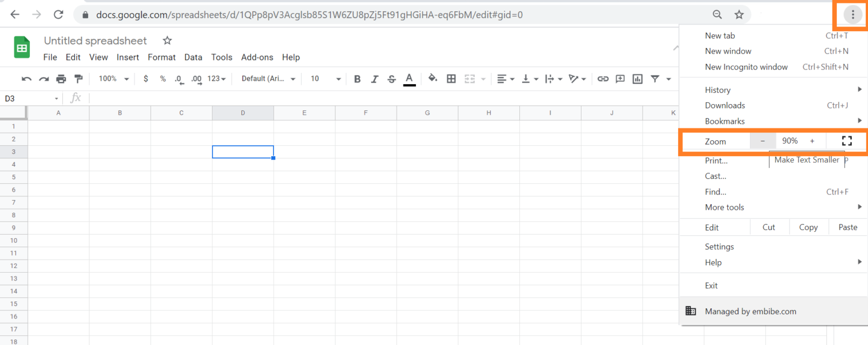This screenshot has height=345, width=868.
Task: Click the Copy button in the edit row
Action: click(x=808, y=227)
